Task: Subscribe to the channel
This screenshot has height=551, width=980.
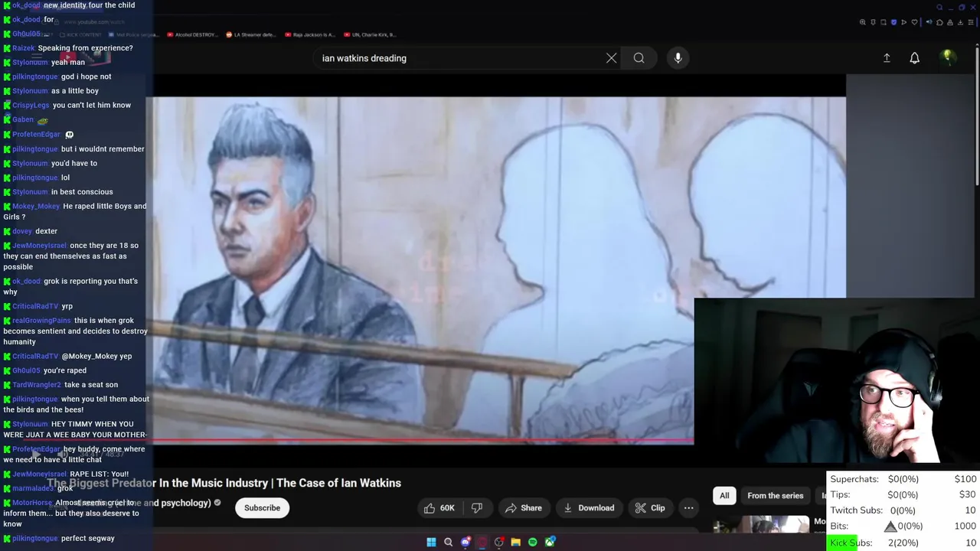Action: pyautogui.click(x=262, y=507)
